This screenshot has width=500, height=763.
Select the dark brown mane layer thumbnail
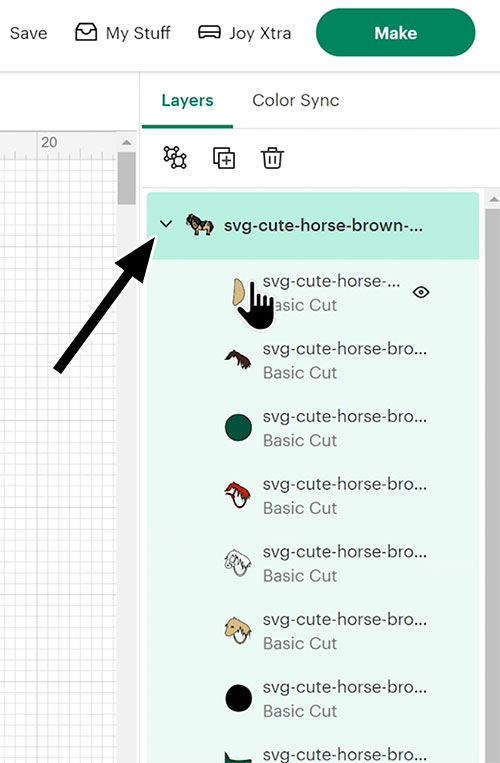[x=238, y=360]
